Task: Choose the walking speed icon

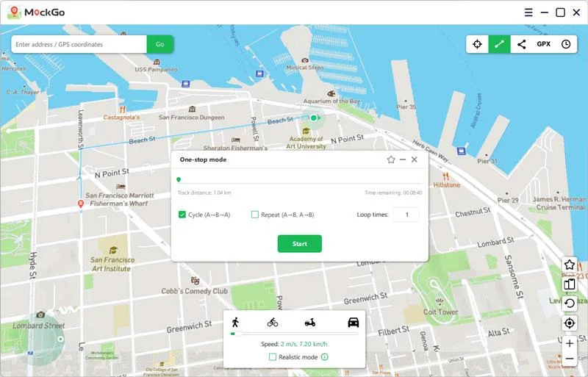Action: [x=235, y=322]
